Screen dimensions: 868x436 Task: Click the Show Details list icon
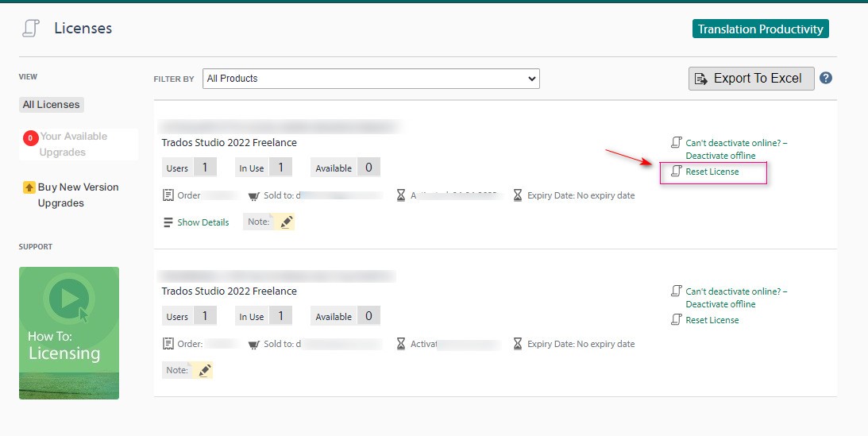(168, 222)
